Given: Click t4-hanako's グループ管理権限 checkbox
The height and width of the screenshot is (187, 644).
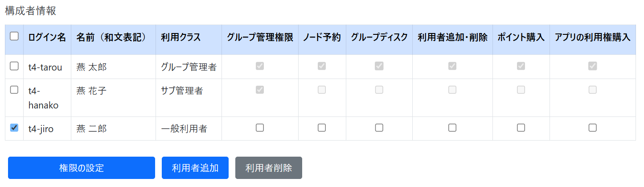Looking at the screenshot, I should coord(260,90).
